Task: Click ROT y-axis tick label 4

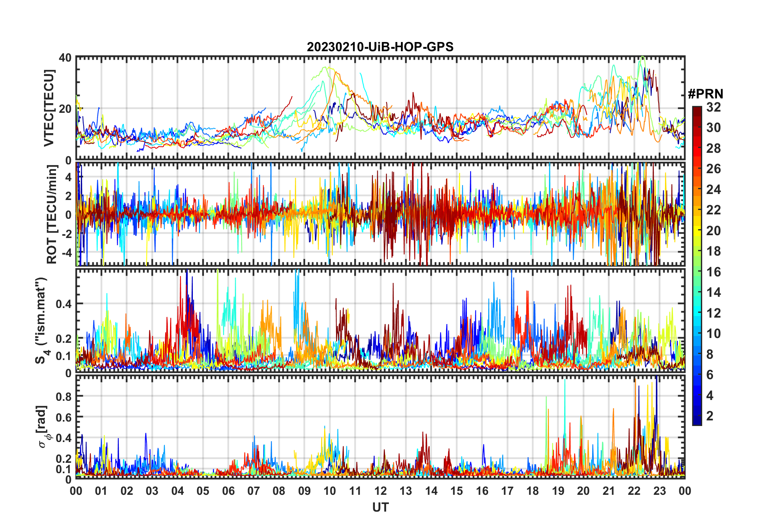Action: pyautogui.click(x=69, y=177)
